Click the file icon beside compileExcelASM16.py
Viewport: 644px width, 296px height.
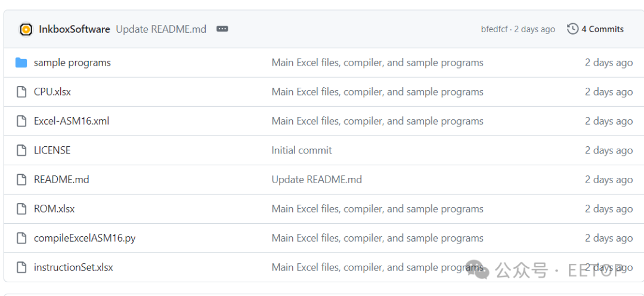coord(21,238)
